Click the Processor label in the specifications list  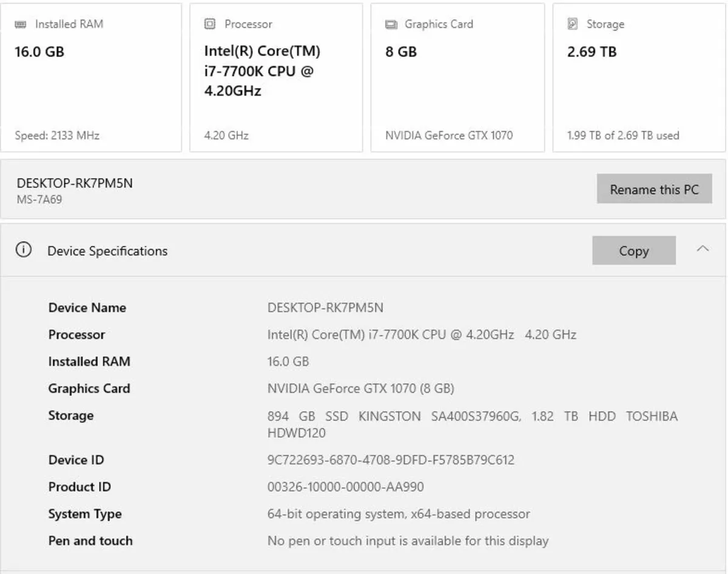pyautogui.click(x=76, y=334)
